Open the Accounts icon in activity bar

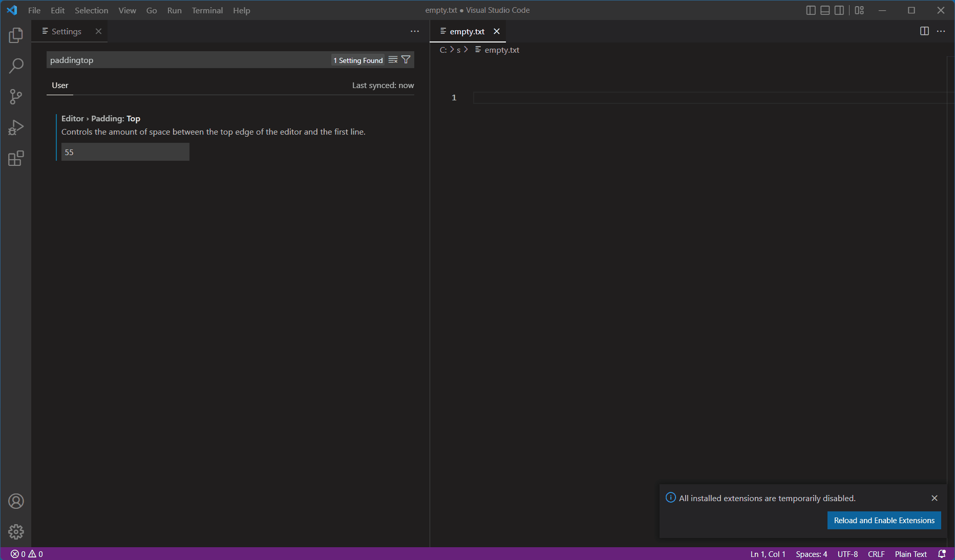click(16, 501)
